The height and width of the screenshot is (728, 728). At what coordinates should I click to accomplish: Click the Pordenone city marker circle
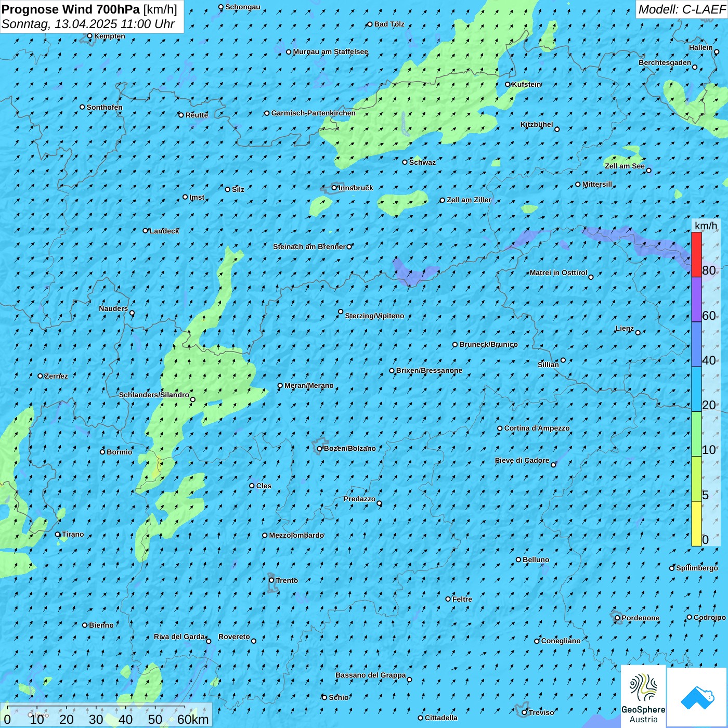617,618
